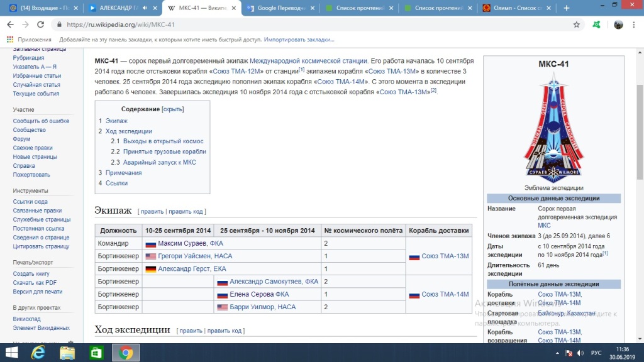Switch to the Входящие mail tab

click(x=44, y=8)
